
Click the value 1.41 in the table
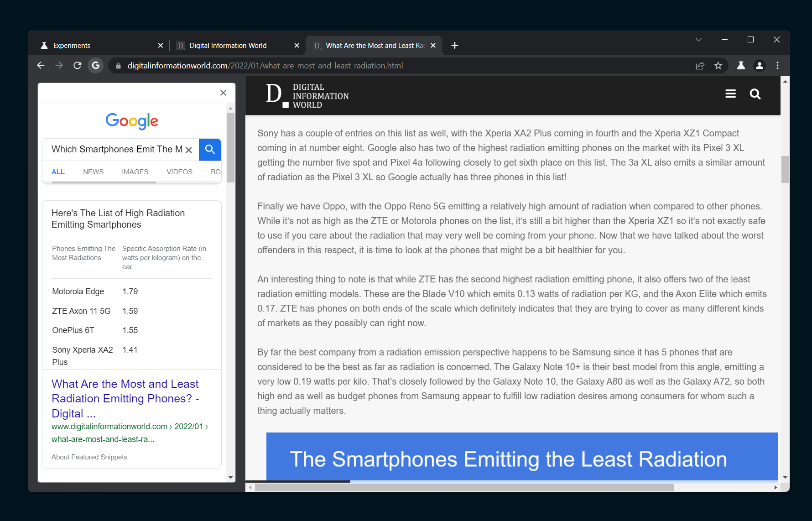[x=130, y=350]
